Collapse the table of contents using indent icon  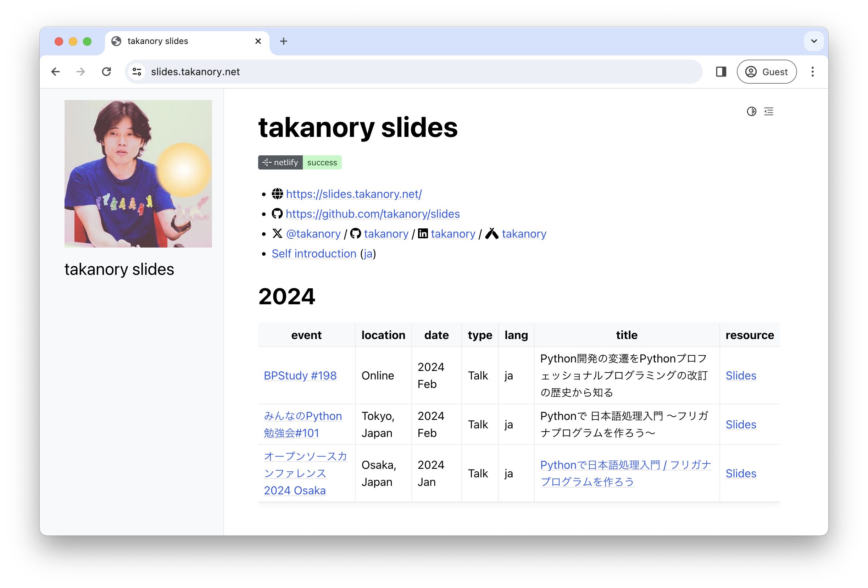(x=769, y=111)
